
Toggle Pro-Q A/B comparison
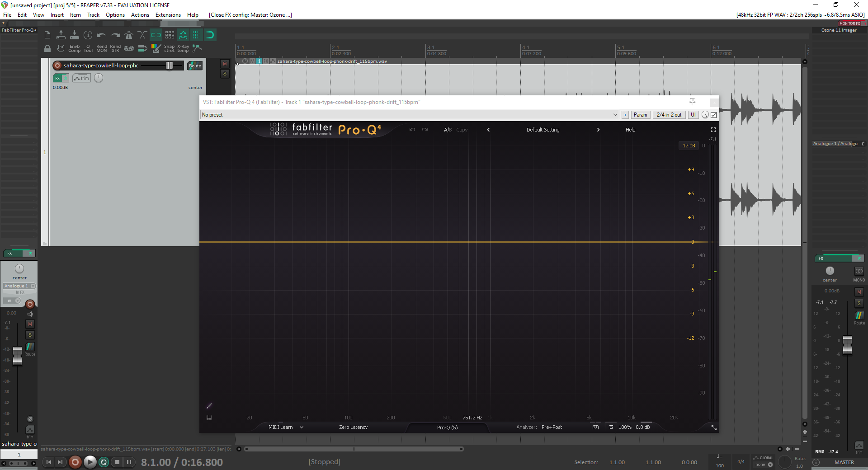pos(448,130)
